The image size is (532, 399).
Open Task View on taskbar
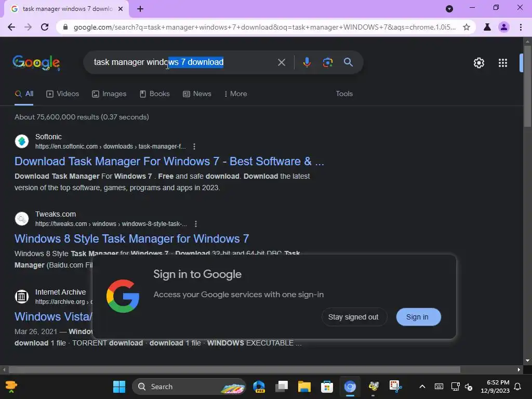pos(282,387)
